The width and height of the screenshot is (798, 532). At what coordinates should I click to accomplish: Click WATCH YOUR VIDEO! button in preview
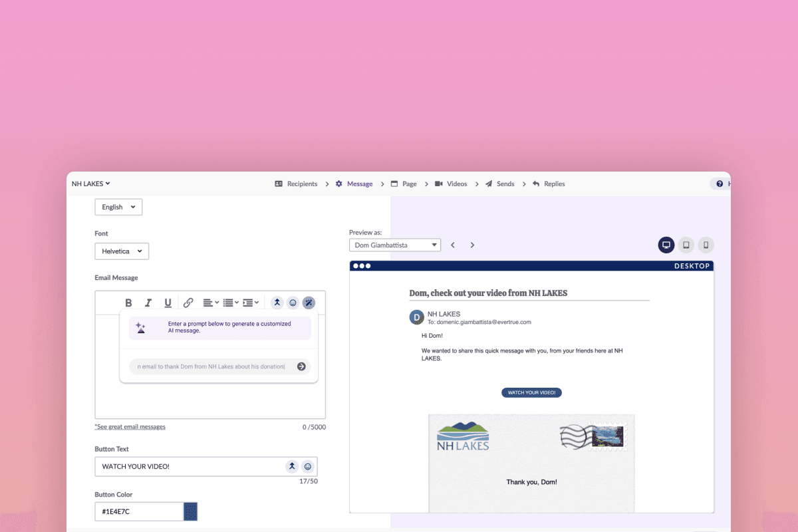[532, 392]
